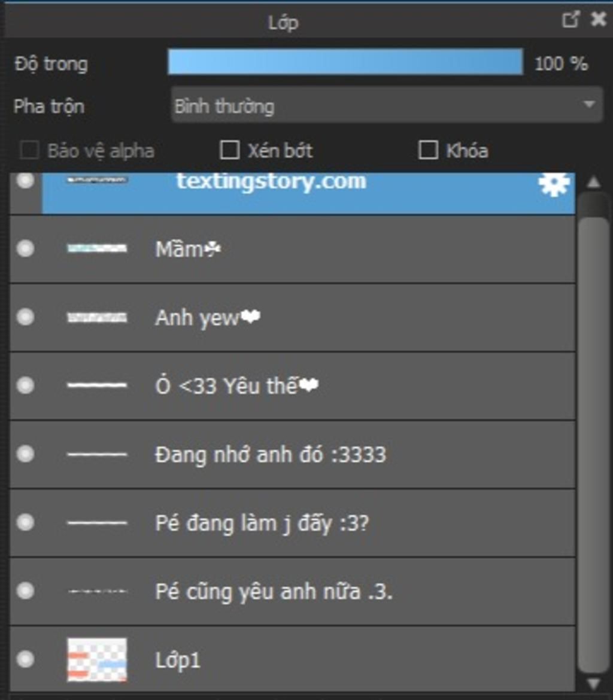Open settings gear on textingstory.com layer
Image resolution: width=613 pixels, height=700 pixels.
(554, 184)
